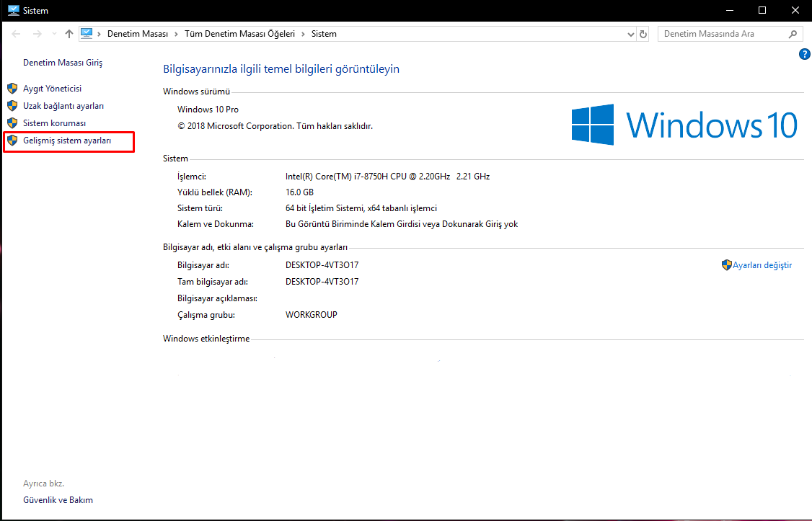812x521 pixels.
Task: Click computer icon in address bar
Action: tap(87, 34)
